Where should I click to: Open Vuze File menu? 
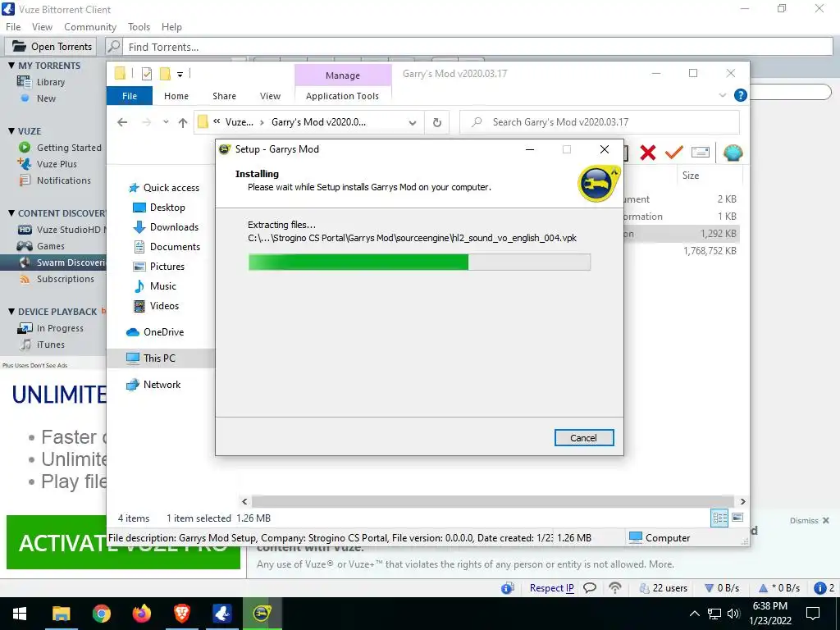click(13, 27)
